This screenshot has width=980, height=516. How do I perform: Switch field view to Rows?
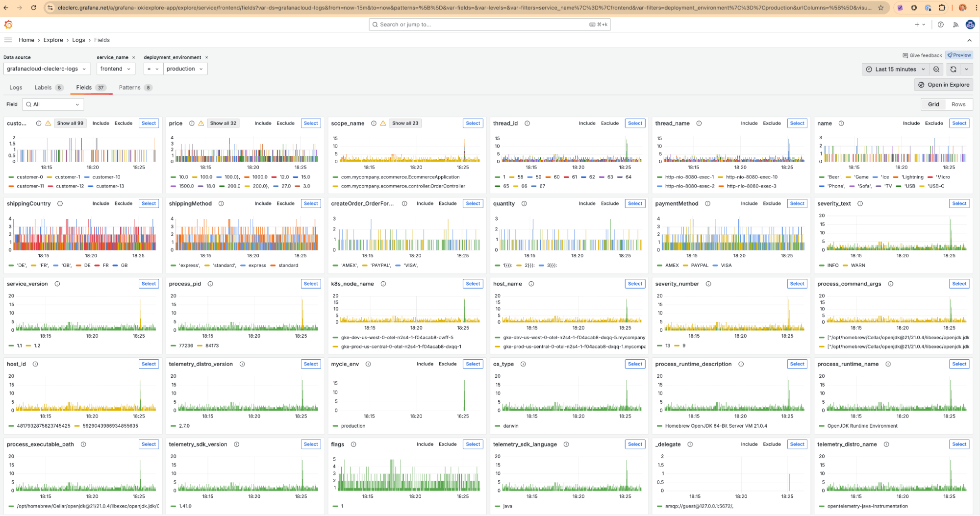tap(958, 104)
